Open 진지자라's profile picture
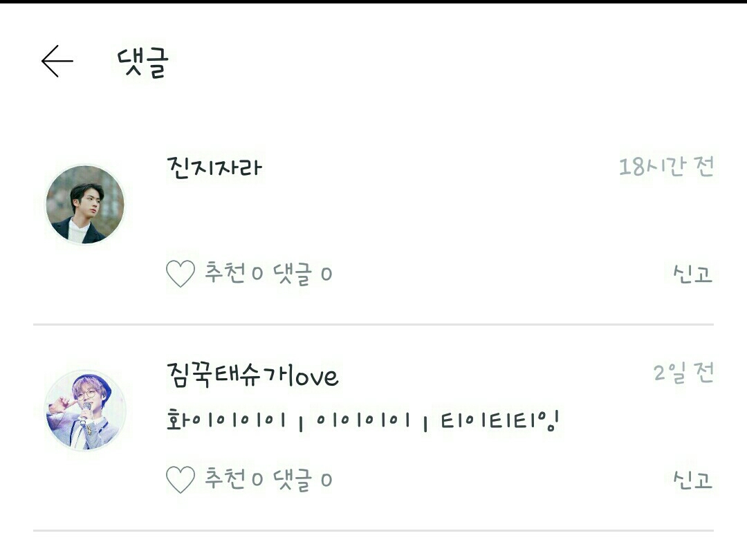This screenshot has width=747, height=560. 85,205
